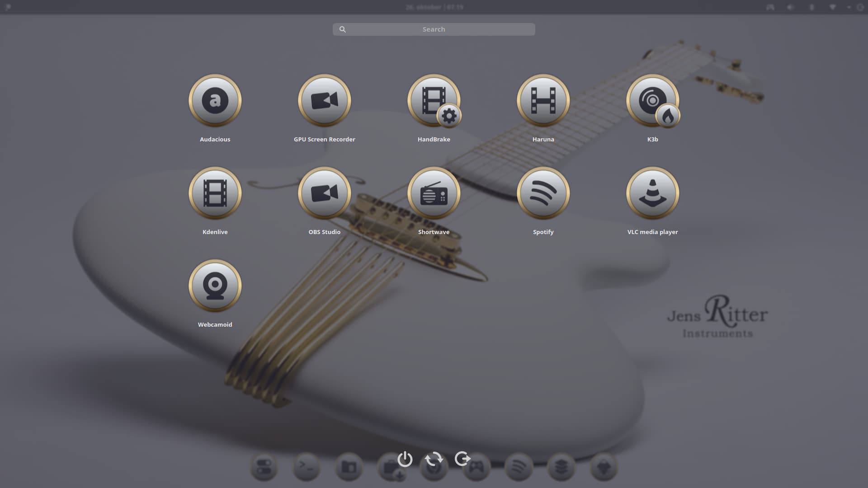868x488 pixels.
Task: Click the log out button
Action: tap(462, 459)
